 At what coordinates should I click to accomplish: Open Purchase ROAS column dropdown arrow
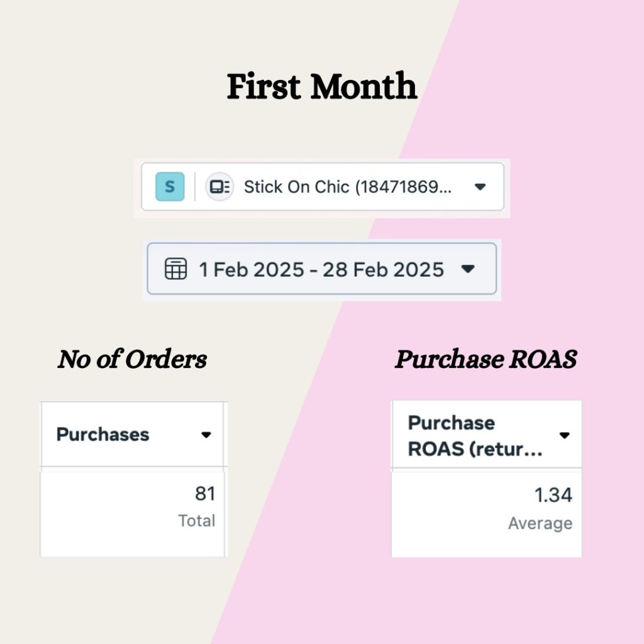565,435
